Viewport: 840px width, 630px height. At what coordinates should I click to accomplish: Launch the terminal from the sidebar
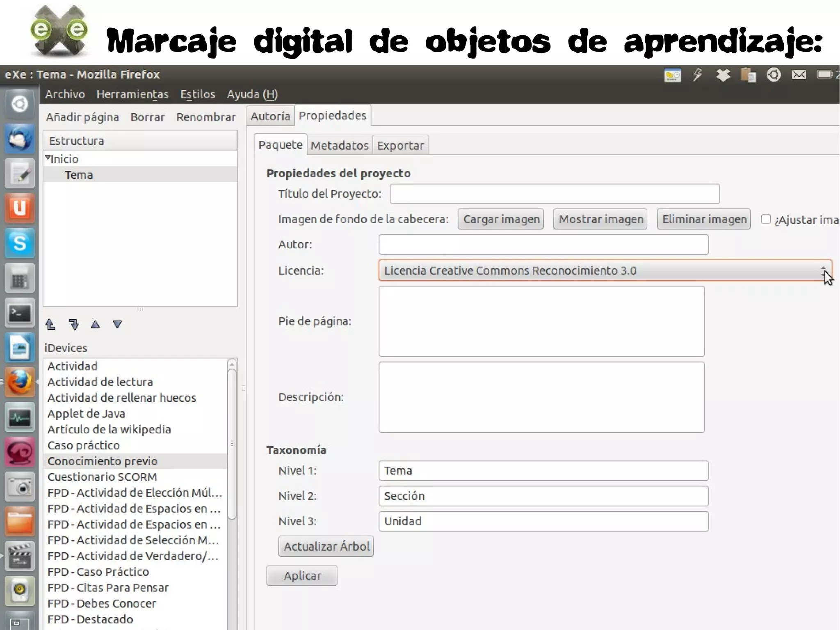point(19,313)
